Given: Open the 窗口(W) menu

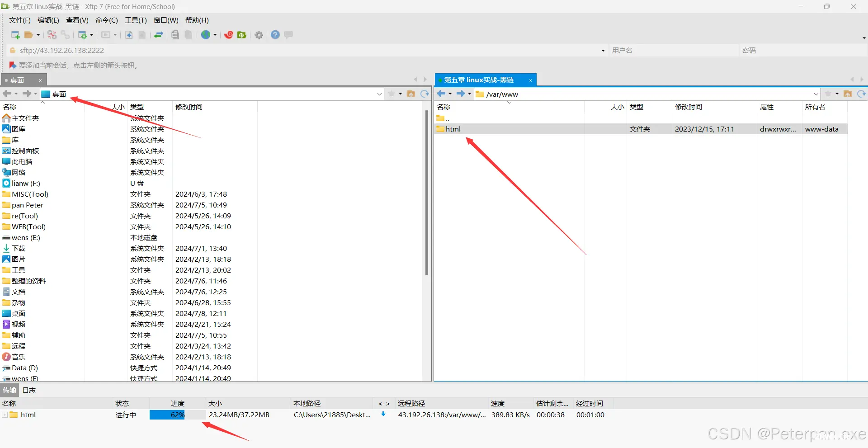Looking at the screenshot, I should point(166,20).
